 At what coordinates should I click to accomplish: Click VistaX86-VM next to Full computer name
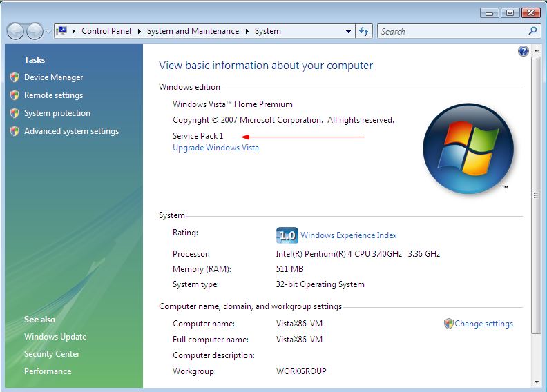coord(299,340)
